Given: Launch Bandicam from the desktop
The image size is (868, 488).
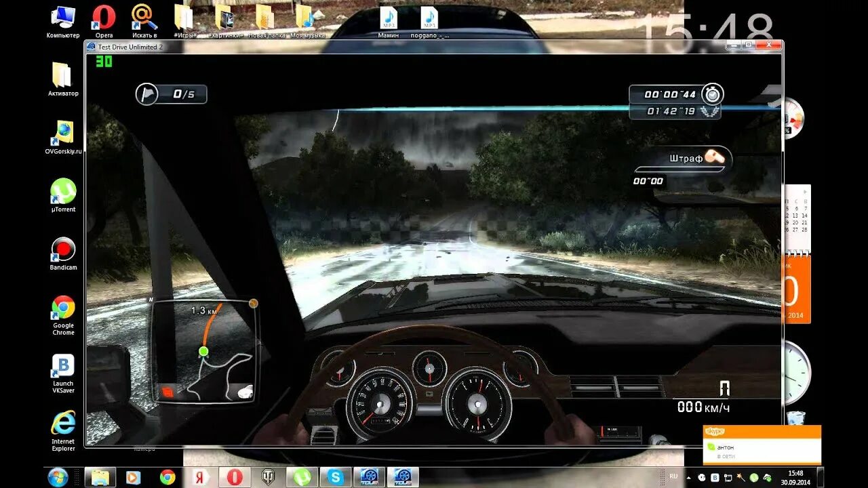Looking at the screenshot, I should 63,254.
